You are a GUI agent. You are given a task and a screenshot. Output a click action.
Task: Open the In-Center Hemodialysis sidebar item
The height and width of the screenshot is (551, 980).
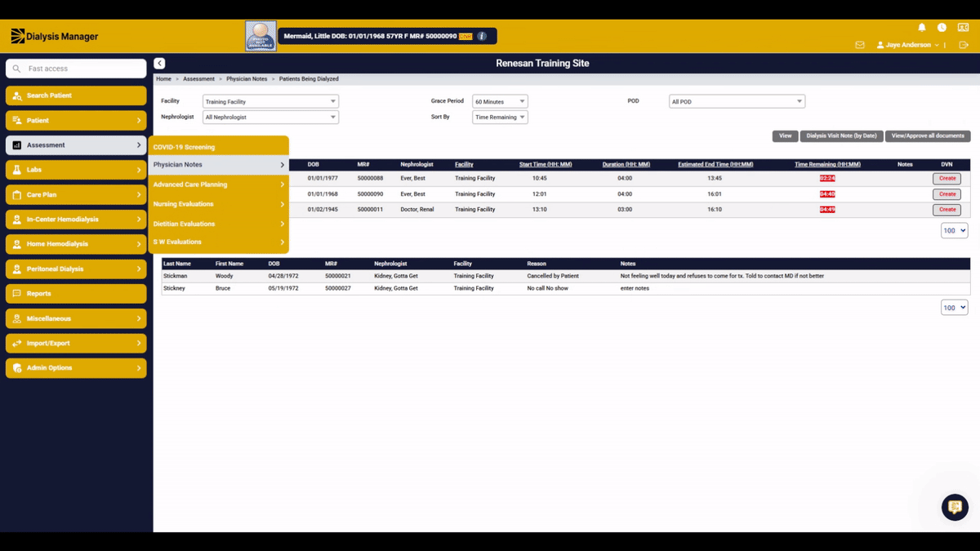76,220
